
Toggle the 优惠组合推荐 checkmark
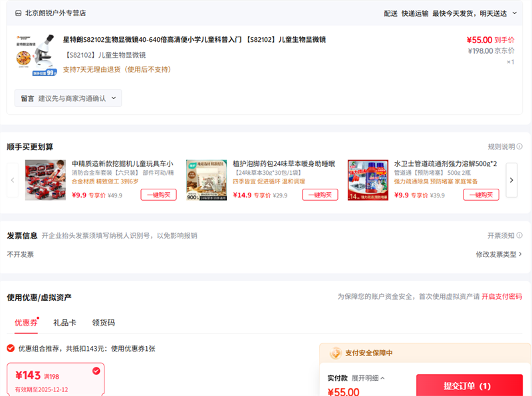coord(11,348)
